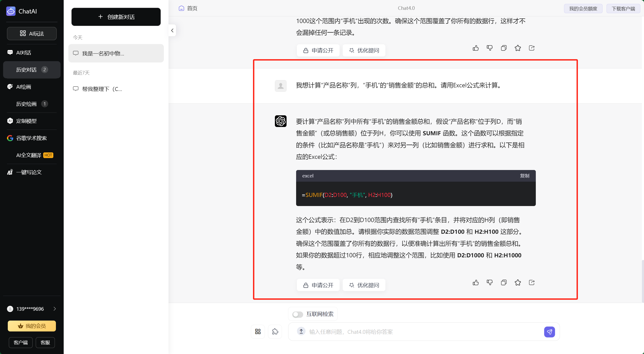
Task: Launch the 一键写论文 tool
Action: point(29,172)
